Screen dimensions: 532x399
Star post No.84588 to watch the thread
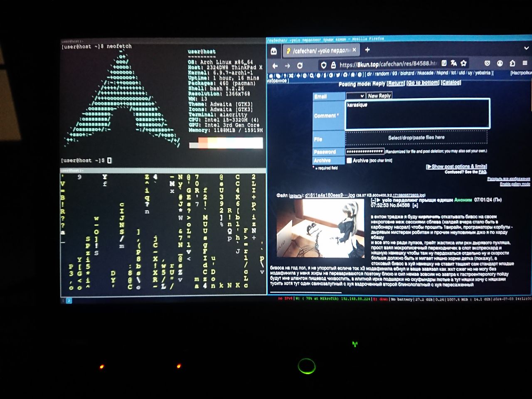tap(415, 205)
